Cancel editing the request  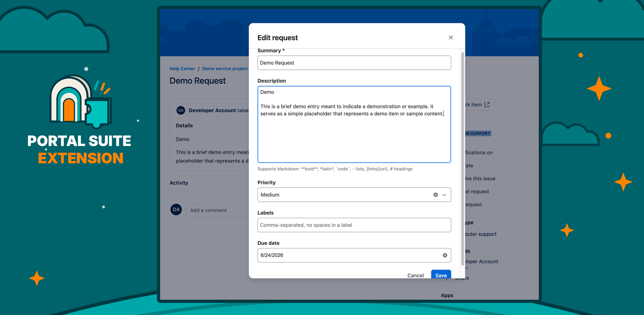pos(415,275)
